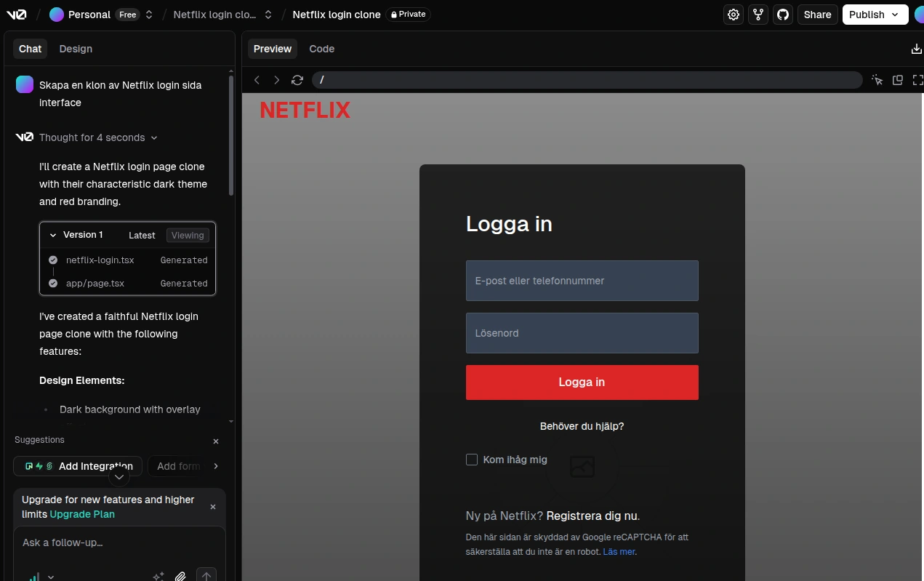This screenshot has height=581, width=924.
Task: Collapse the Version 1 file list
Action: click(x=53, y=235)
